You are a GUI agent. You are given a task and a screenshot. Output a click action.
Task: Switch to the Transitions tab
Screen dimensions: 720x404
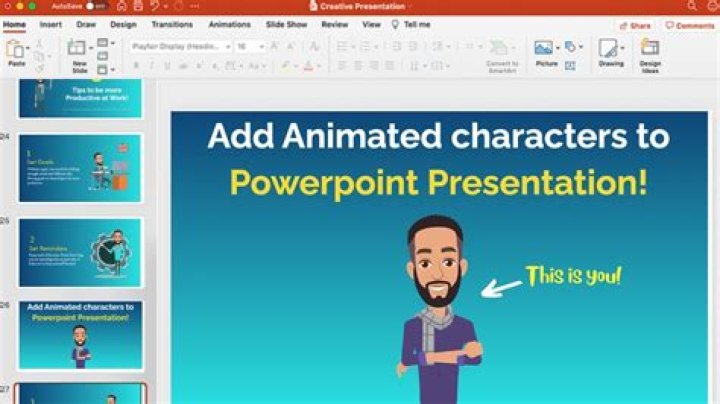click(172, 24)
